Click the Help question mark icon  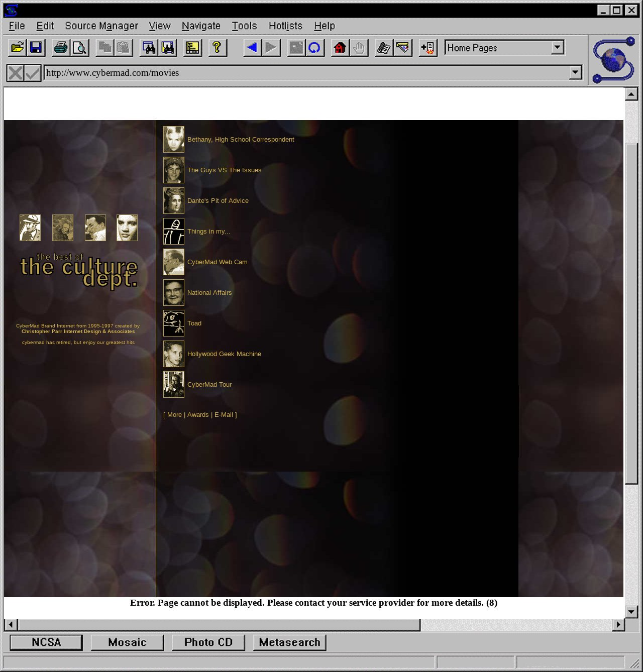point(217,48)
